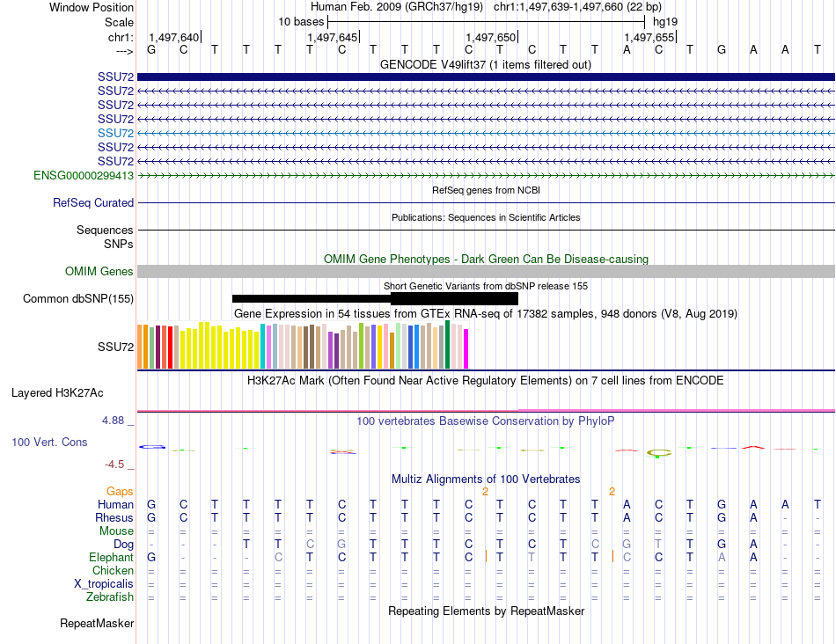The image size is (836, 644).
Task: Click the light-blue SSU72 transcript label
Action: (x=115, y=133)
